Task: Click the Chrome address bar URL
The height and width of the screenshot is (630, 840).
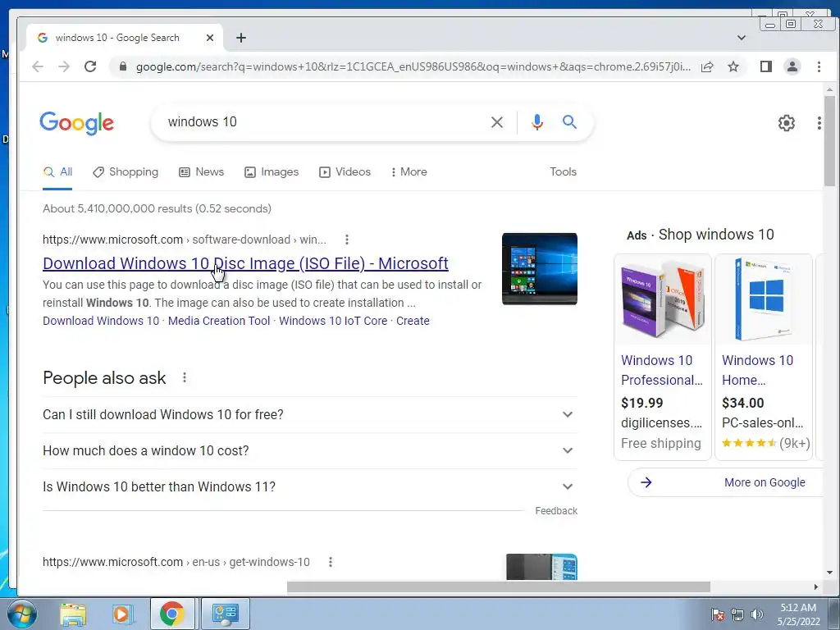Action: [x=413, y=66]
